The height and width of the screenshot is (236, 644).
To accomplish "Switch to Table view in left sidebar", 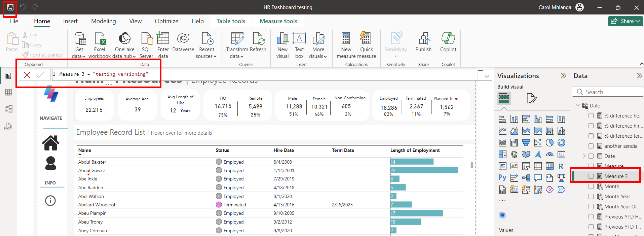I will click(x=8, y=92).
